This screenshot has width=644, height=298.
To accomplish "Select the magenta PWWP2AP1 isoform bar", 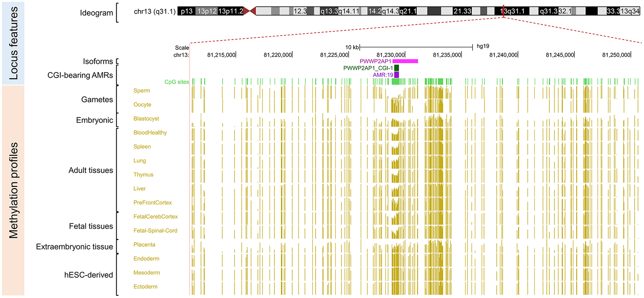I will point(405,61).
